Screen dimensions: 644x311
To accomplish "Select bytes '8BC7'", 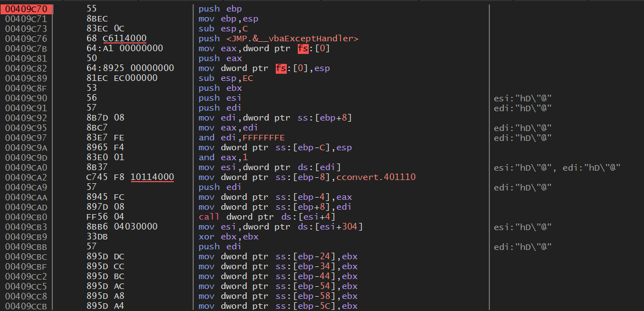I will click(97, 128).
